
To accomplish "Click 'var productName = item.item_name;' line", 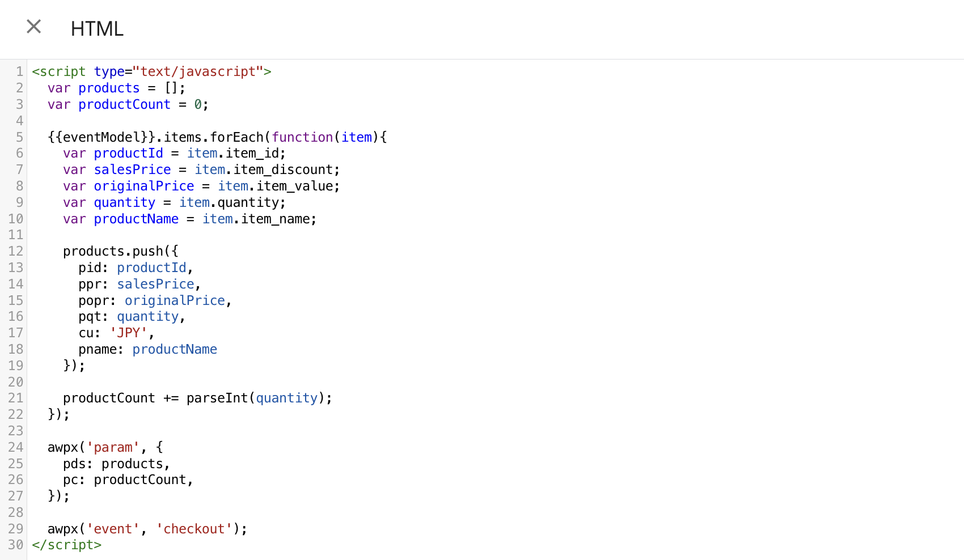I will [189, 219].
